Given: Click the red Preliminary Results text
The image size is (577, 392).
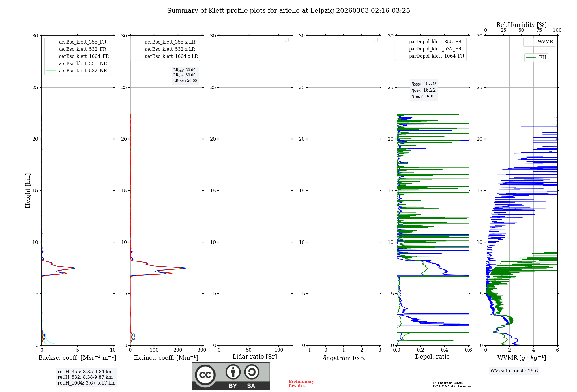Looking at the screenshot, I should click(301, 383).
